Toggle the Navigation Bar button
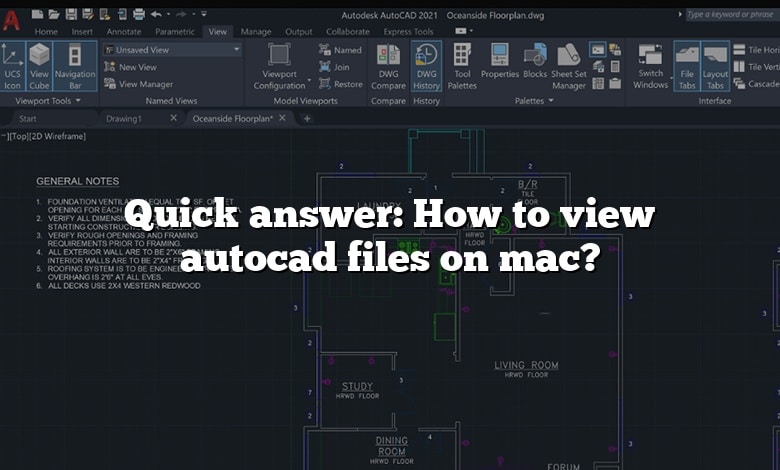 [x=75, y=65]
